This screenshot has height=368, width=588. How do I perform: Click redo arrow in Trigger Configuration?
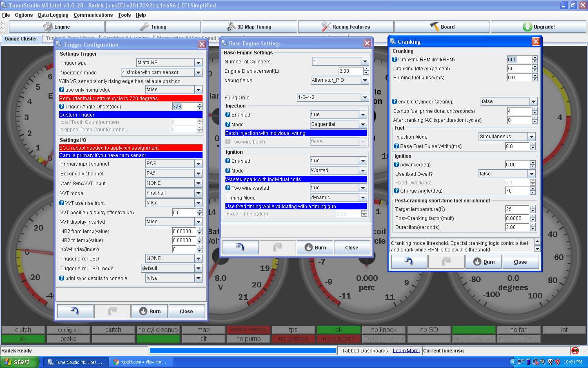click(112, 311)
